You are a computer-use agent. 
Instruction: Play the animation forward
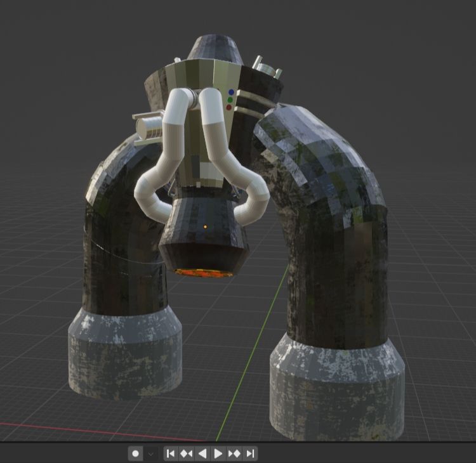coord(218,453)
